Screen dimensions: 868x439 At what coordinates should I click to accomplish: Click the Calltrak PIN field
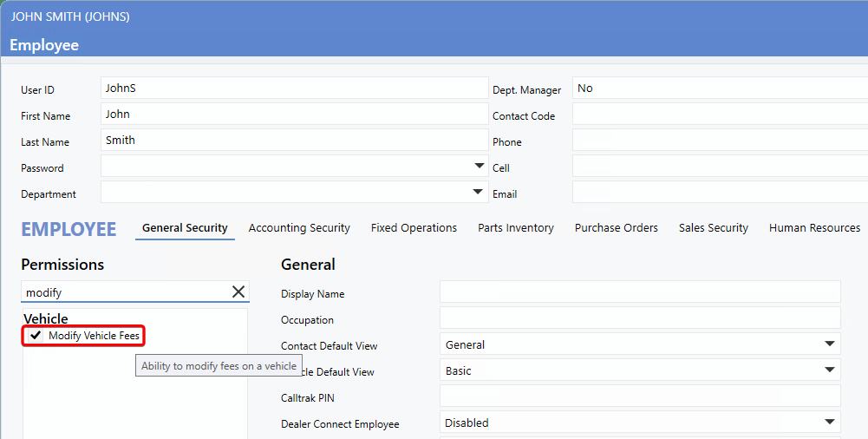pyautogui.click(x=639, y=396)
